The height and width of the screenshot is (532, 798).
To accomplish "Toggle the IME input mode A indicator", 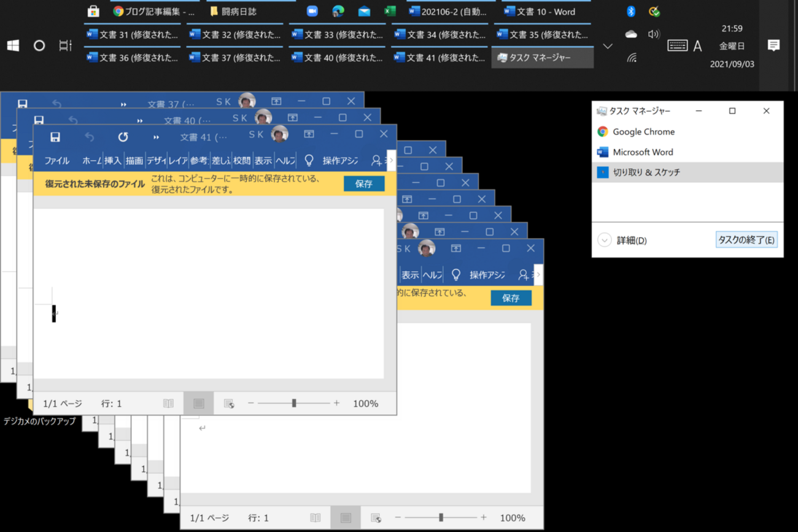I will click(x=697, y=45).
